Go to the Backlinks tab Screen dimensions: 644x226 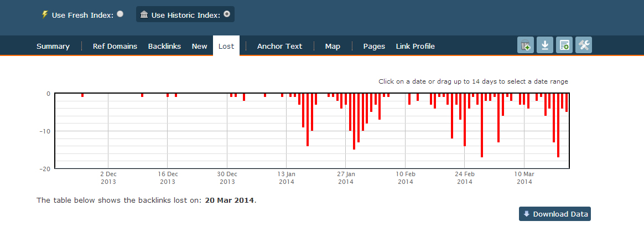164,47
